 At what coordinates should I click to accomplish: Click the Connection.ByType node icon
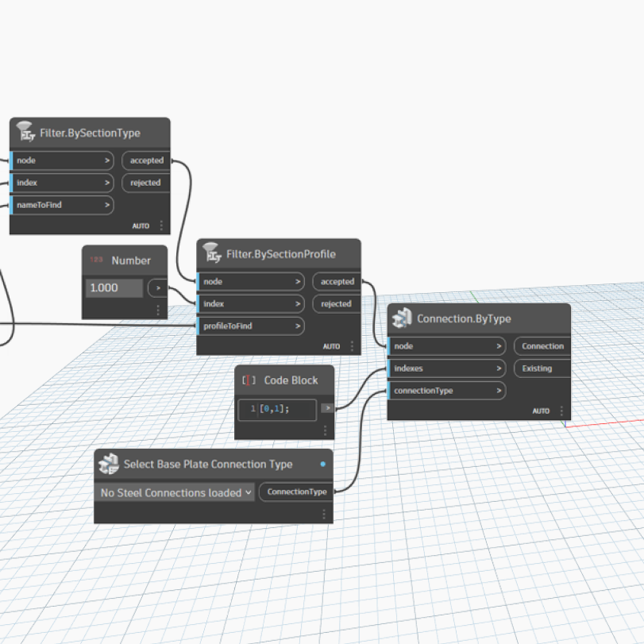pos(402,318)
